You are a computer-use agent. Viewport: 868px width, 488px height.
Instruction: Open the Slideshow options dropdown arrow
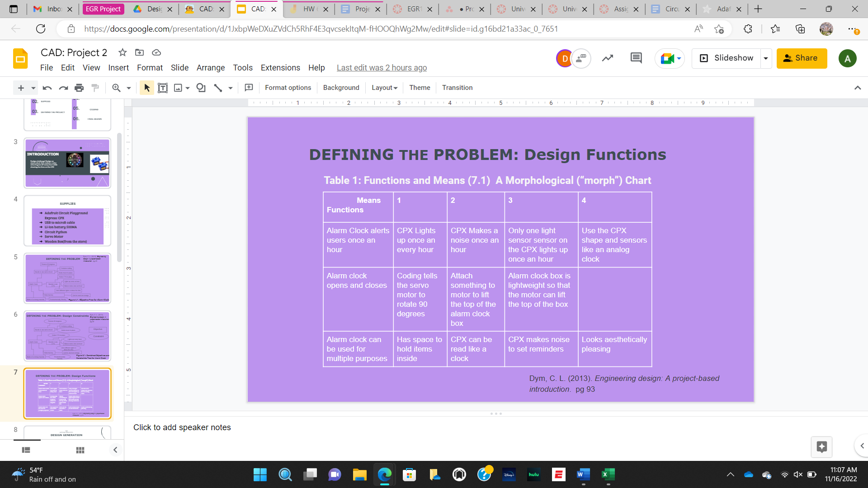coord(766,58)
